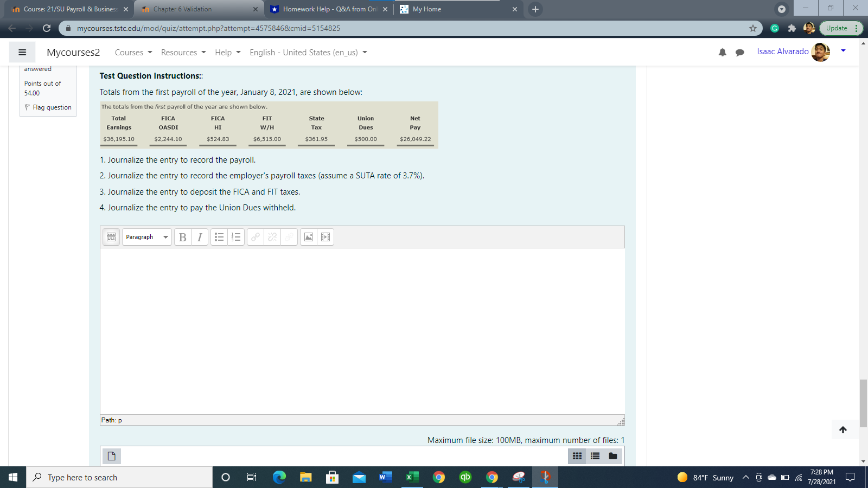The image size is (868, 488).
Task: Insert an unordered bullet list
Action: tap(219, 236)
